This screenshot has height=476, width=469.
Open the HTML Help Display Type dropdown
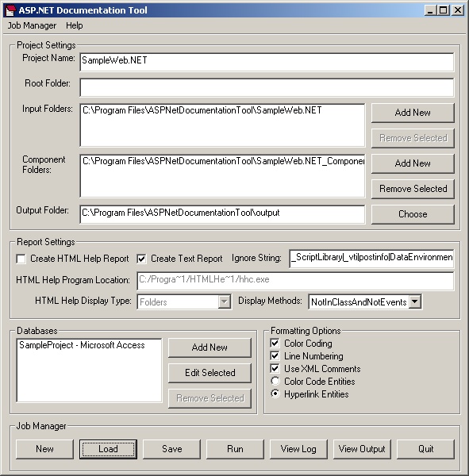click(x=184, y=301)
